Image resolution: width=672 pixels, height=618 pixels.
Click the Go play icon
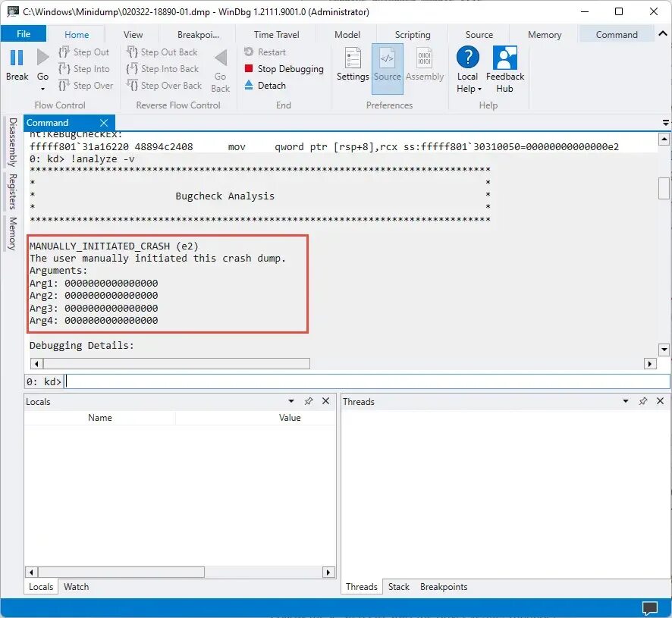point(42,58)
